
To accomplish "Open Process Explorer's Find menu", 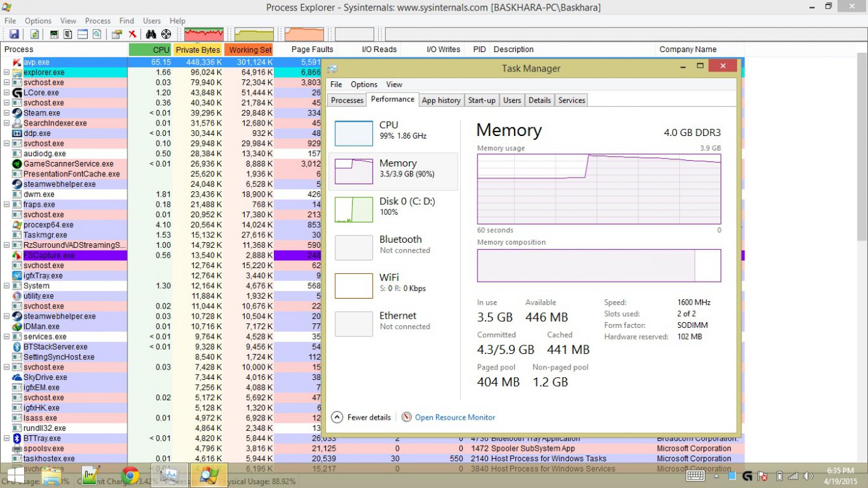I will [126, 21].
